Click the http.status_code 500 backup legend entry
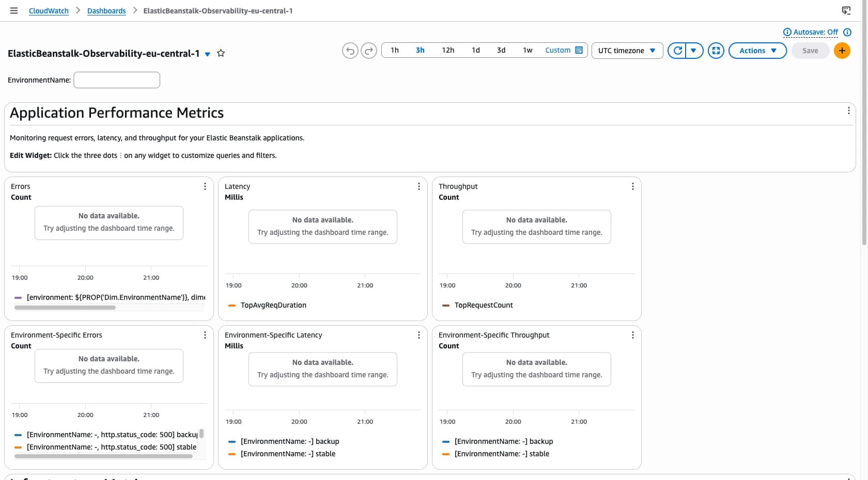Image resolution: width=868 pixels, height=480 pixels. tap(112, 435)
